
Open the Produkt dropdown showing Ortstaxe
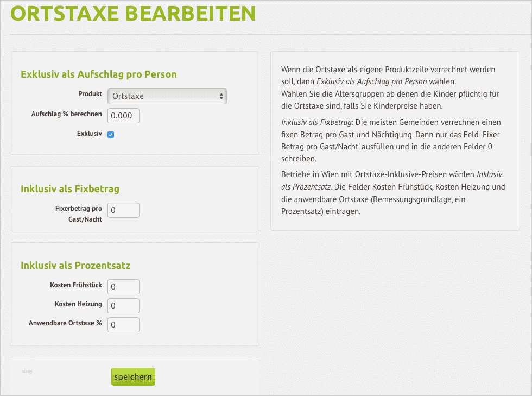[x=167, y=96]
